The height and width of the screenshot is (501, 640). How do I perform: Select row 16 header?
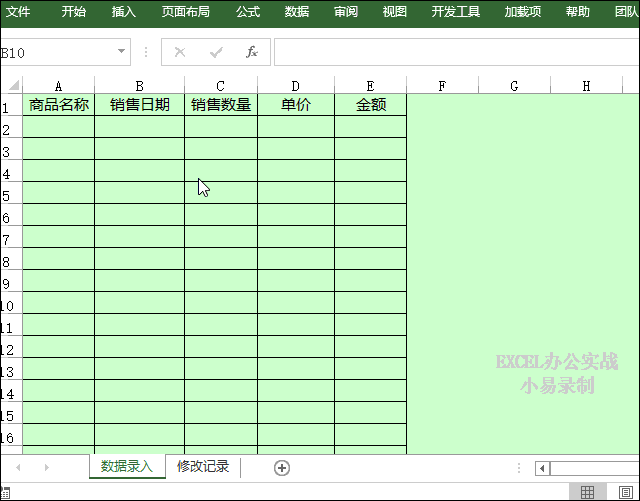[11, 435]
